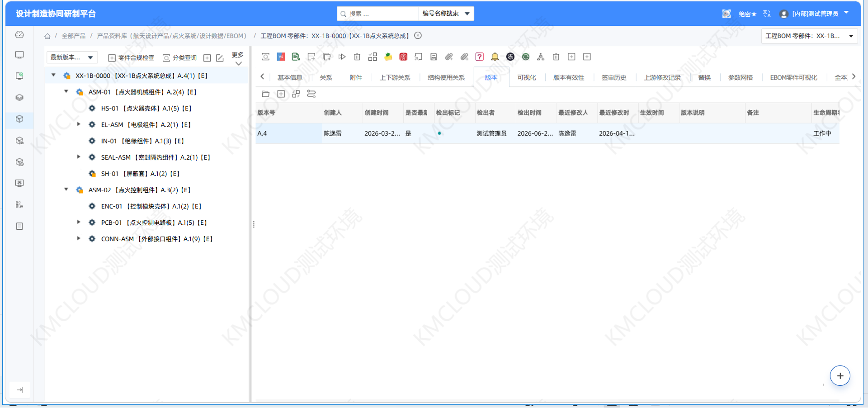Screen dimensions: 868x408
Task: Close the 工程BOM 零部件 breadcrumb tab
Action: click(418, 35)
